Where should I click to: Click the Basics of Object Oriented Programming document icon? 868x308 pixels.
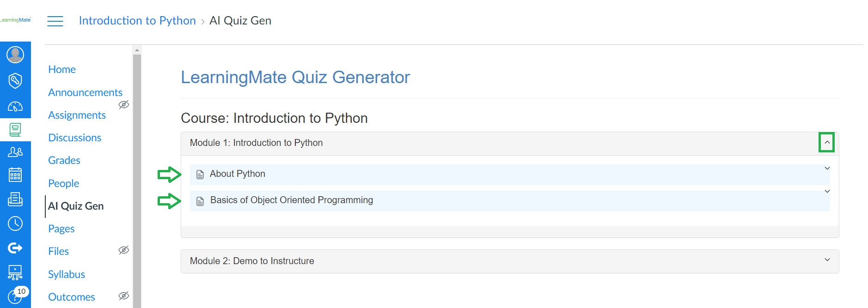[200, 201]
